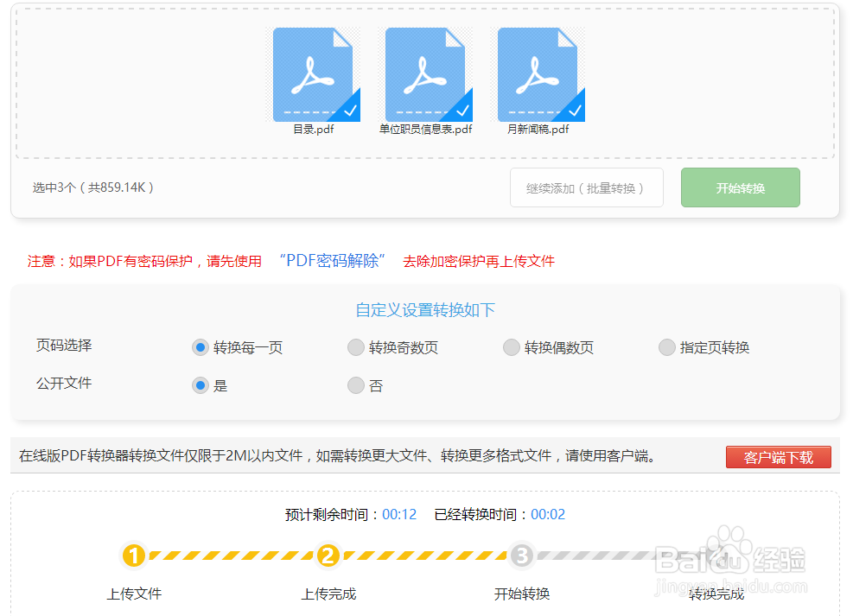
Task: Choose 否 for 公开文件 option
Action: 355,384
